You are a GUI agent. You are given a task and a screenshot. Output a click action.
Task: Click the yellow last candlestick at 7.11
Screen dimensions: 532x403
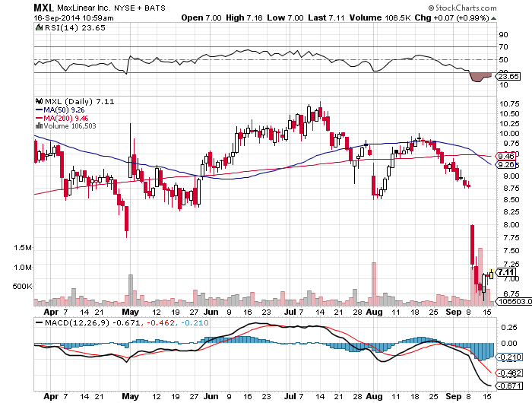point(491,274)
